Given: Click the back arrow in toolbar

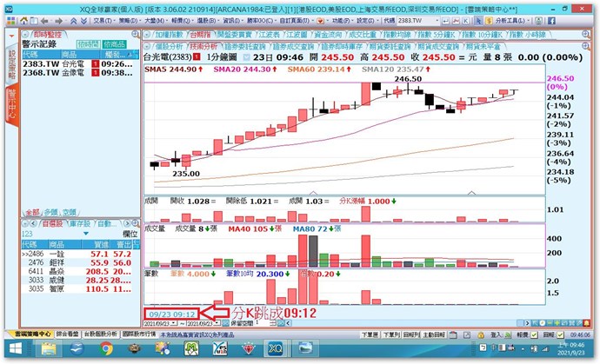Looking at the screenshot, I should [x=44, y=21].
